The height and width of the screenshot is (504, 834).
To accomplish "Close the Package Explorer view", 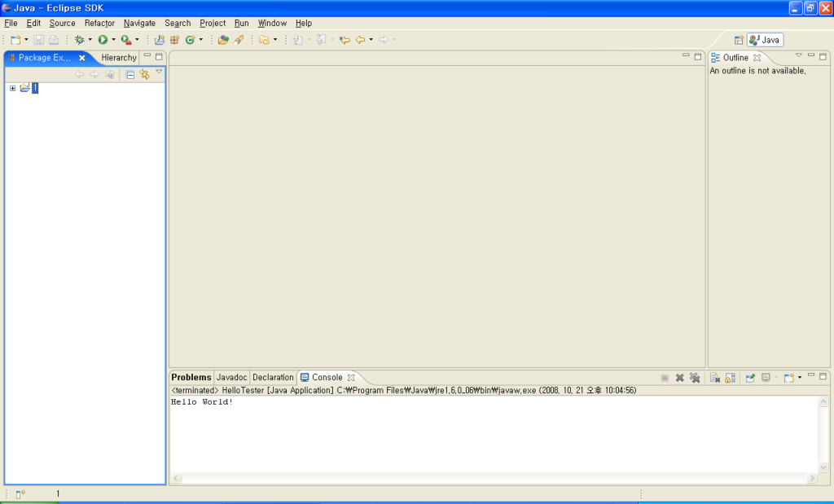I will point(82,58).
